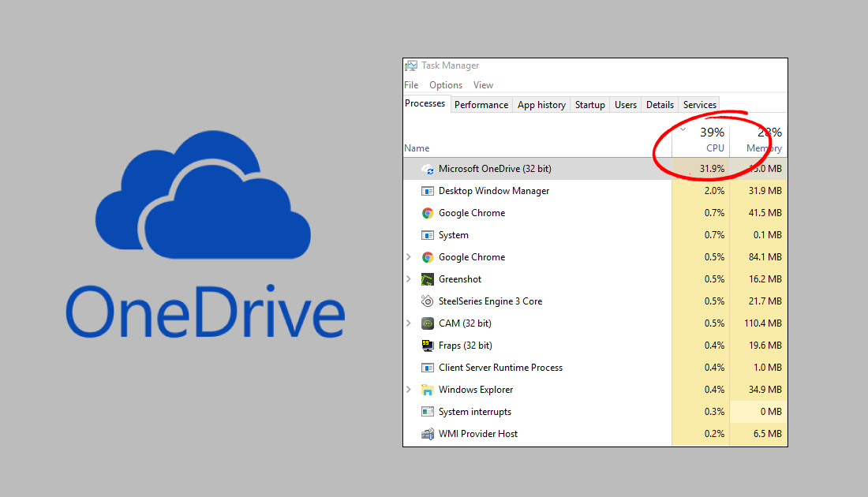
Task: Sort by the Memory column header
Action: [764, 148]
